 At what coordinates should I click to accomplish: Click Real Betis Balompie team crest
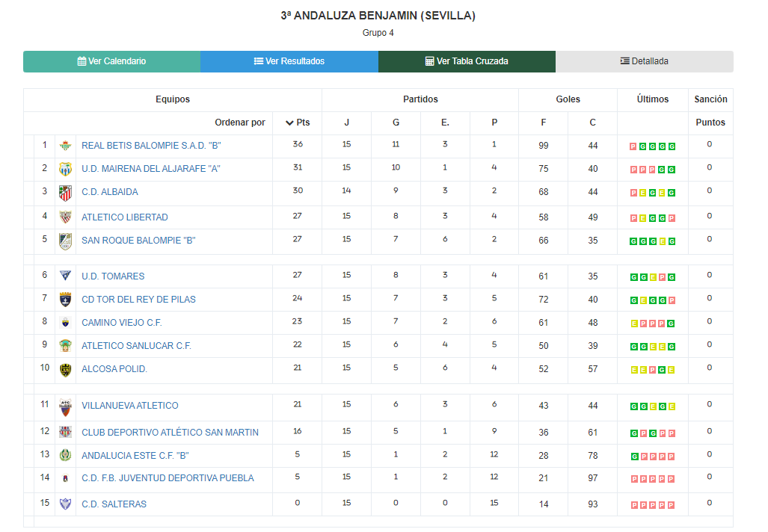[x=65, y=146]
